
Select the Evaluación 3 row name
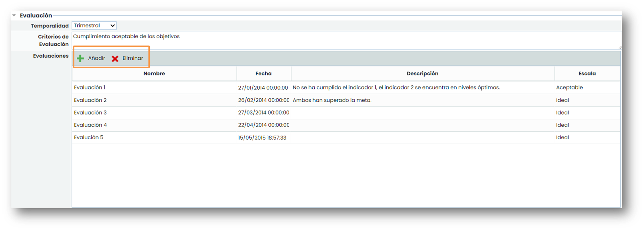[x=90, y=112]
